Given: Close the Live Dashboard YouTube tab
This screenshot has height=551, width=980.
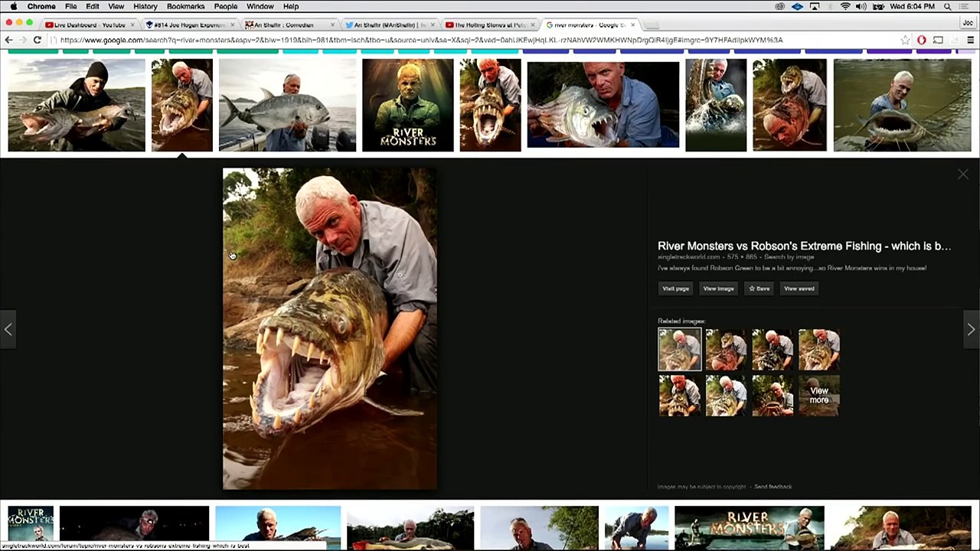Looking at the screenshot, I should coord(132,24).
